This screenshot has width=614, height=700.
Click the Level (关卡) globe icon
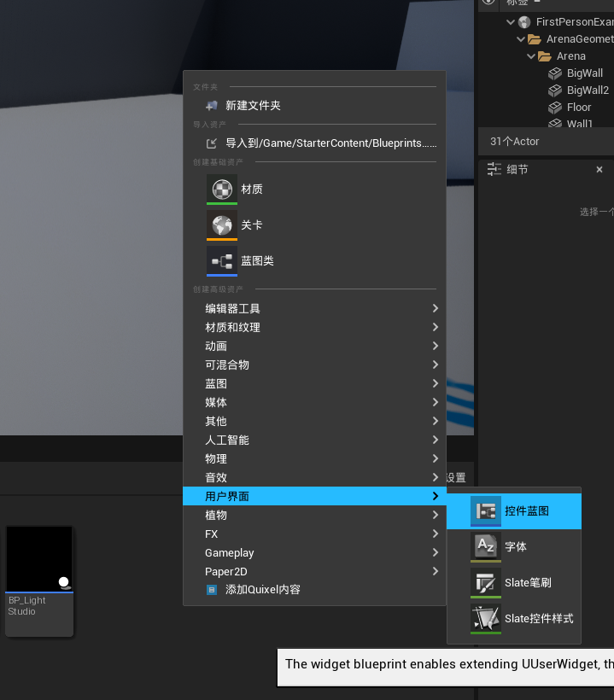(221, 225)
